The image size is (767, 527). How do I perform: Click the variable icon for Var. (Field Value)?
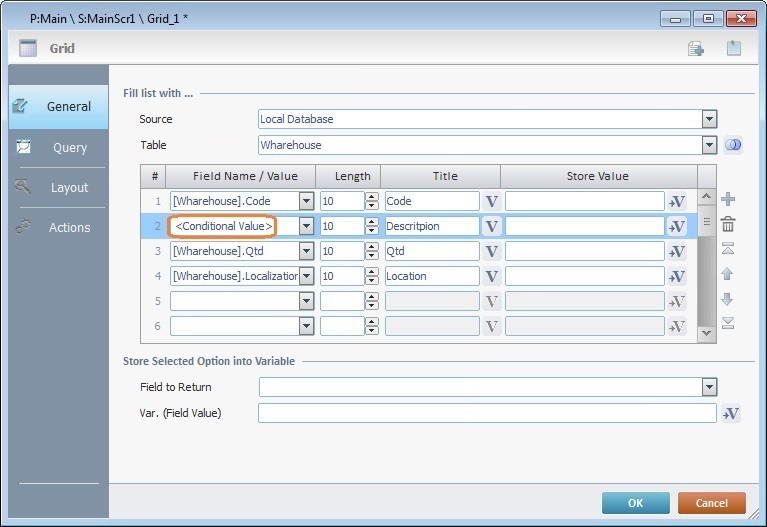coord(730,413)
